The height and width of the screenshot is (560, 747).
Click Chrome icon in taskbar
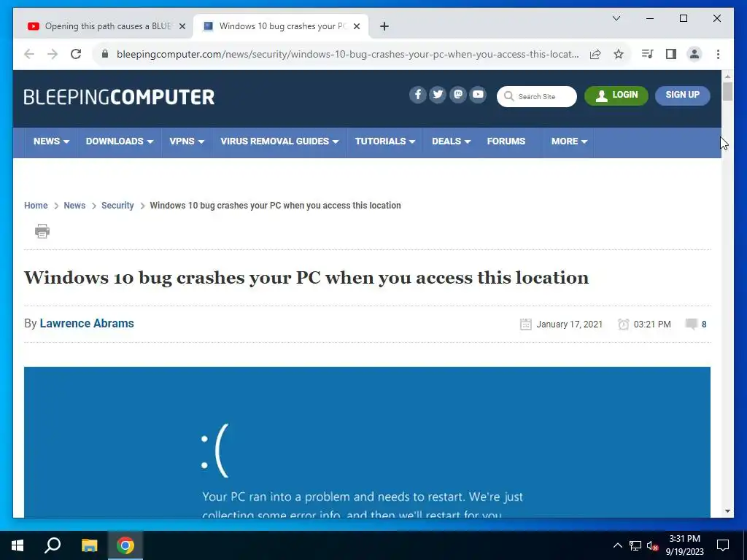coord(125,545)
